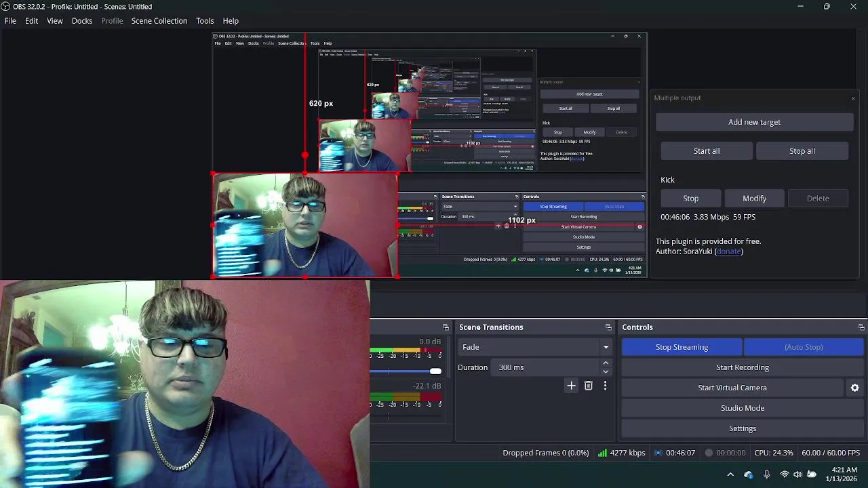Screen dimensions: 868x488
Task: Click the white volume slider handle
Action: click(435, 371)
